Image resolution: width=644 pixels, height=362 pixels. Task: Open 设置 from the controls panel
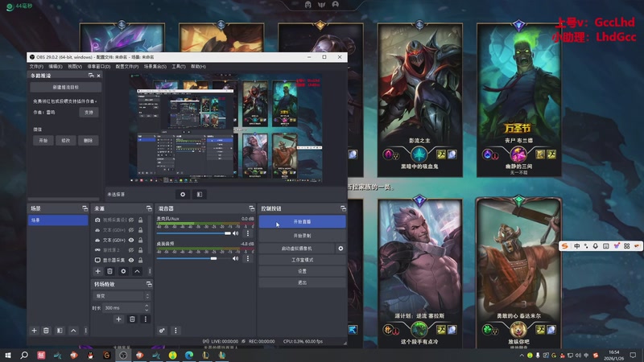click(302, 271)
